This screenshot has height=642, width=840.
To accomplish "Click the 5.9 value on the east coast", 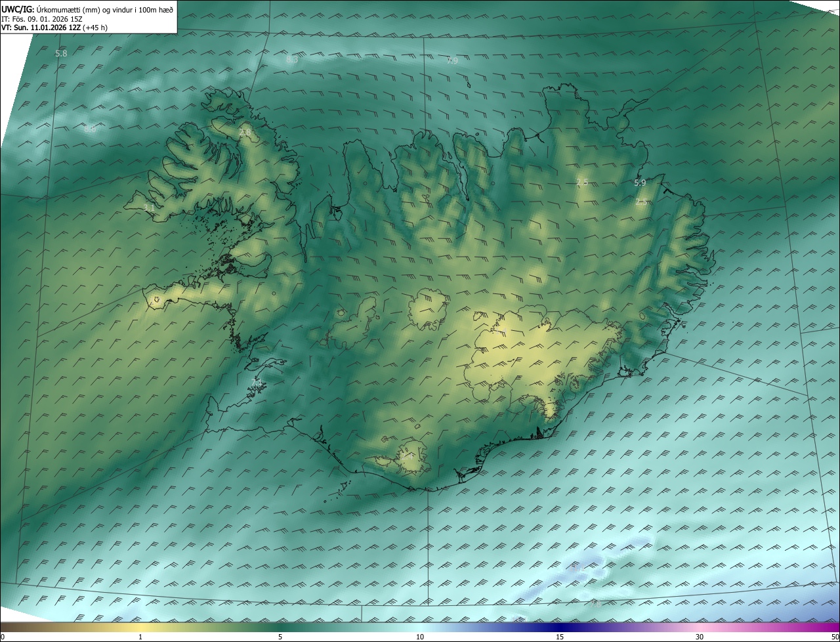I will 640,182.
